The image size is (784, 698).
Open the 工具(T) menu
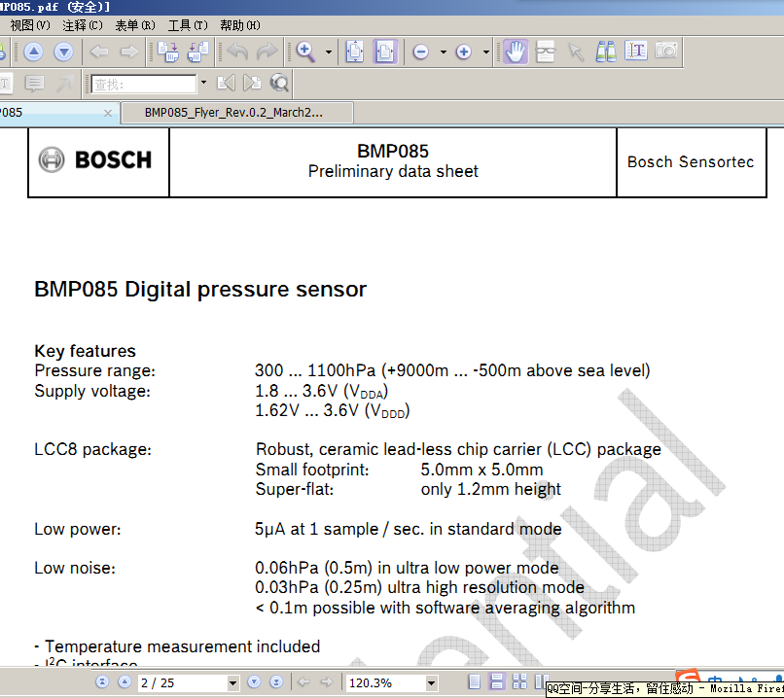[188, 25]
